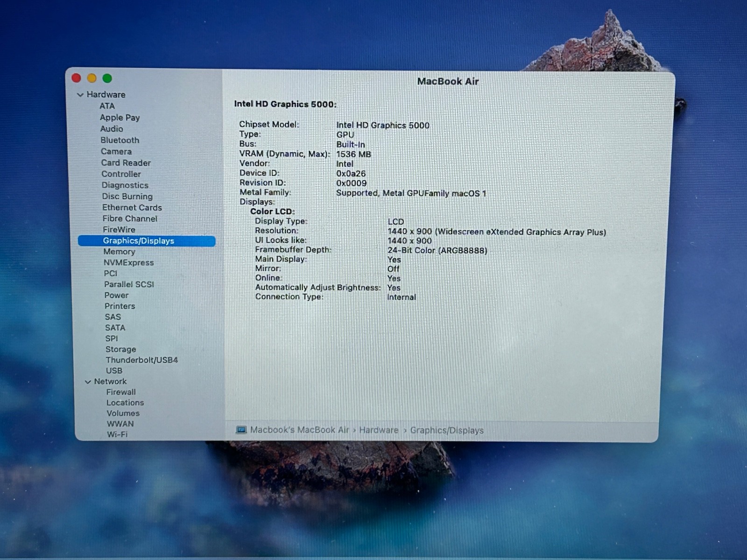The image size is (747, 560).
Task: Select Audio in the Hardware list
Action: coord(112,129)
